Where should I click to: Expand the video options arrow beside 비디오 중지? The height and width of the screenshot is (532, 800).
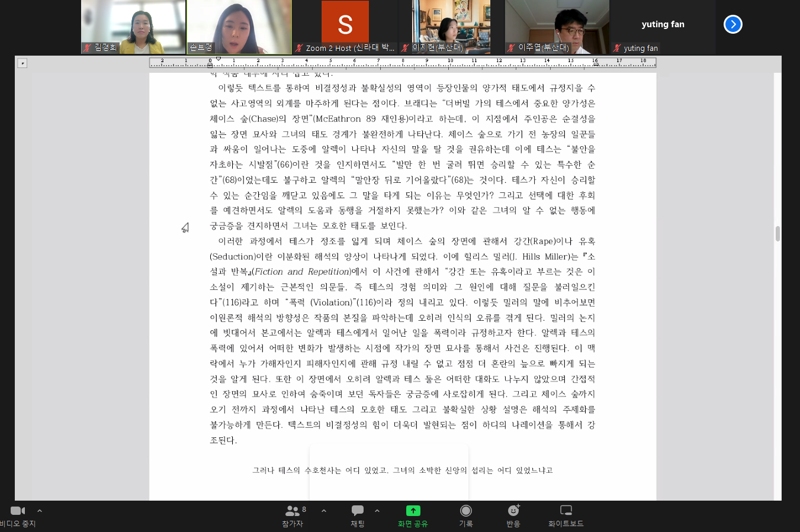tap(40, 511)
